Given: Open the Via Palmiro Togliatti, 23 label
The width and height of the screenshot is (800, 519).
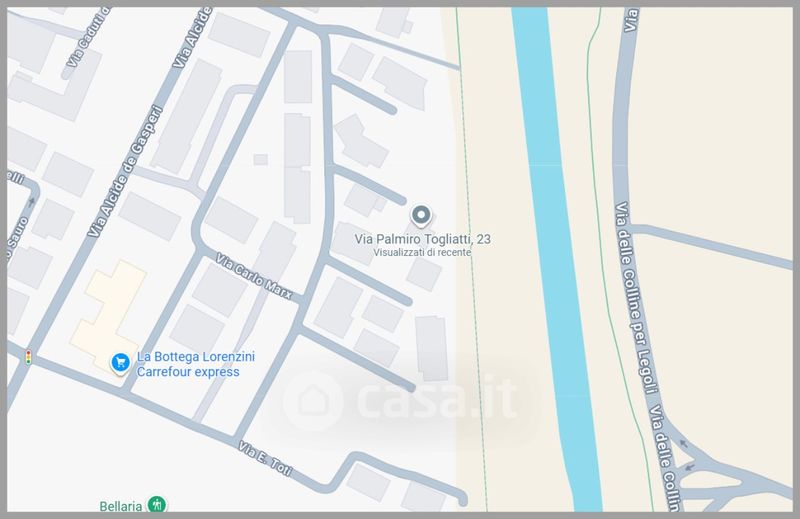Looking at the screenshot, I should (x=423, y=239).
